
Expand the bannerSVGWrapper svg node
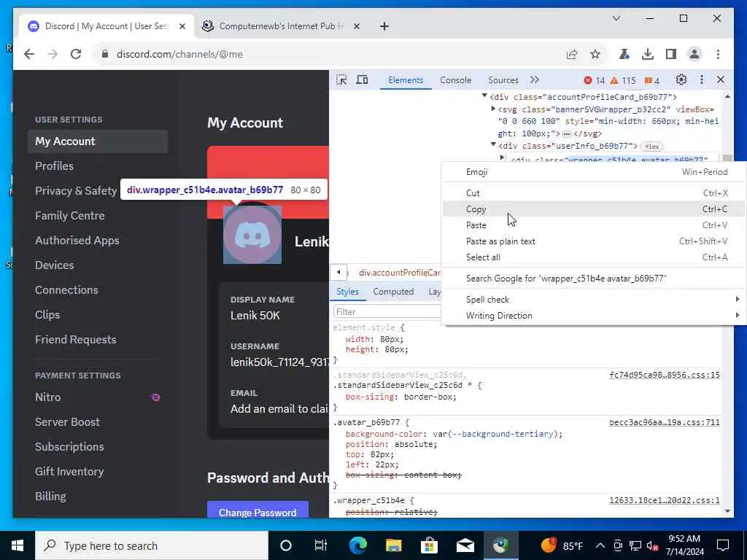pos(493,109)
